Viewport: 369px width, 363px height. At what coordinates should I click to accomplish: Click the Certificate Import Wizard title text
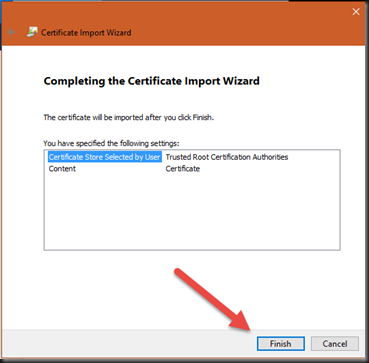pyautogui.click(x=86, y=33)
